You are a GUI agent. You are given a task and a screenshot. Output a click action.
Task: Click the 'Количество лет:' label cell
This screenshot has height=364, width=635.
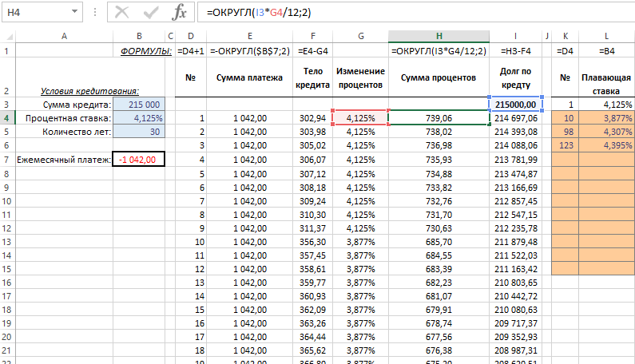[64, 132]
